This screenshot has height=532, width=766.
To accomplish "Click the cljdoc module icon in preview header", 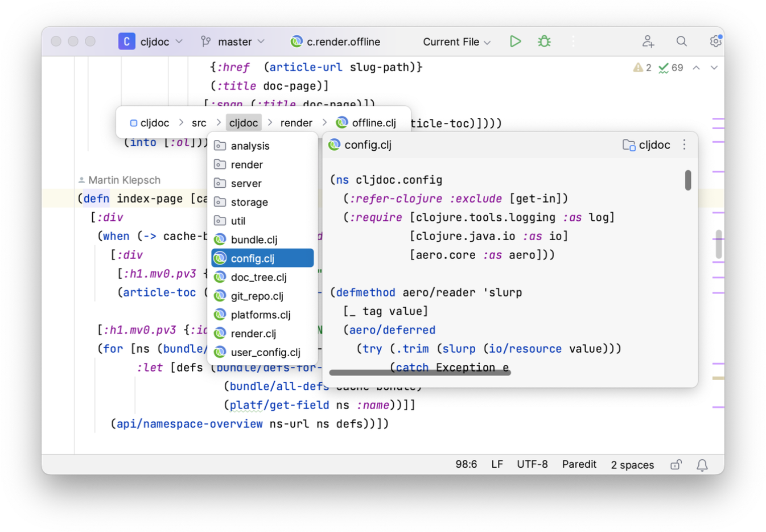I will 629,145.
